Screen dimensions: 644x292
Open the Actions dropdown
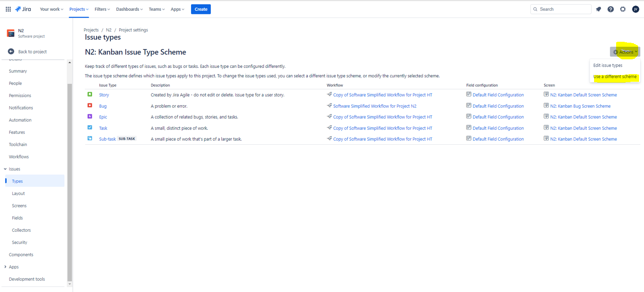click(625, 51)
